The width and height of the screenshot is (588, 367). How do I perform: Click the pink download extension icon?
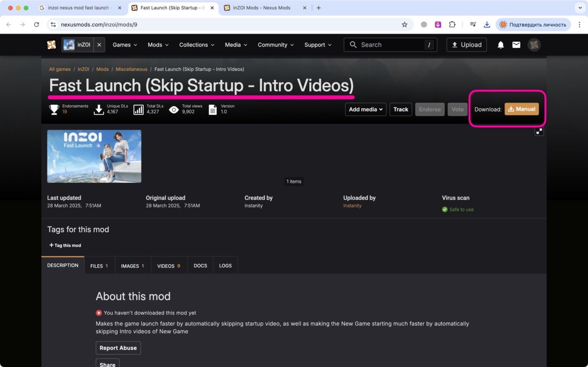pos(438,25)
